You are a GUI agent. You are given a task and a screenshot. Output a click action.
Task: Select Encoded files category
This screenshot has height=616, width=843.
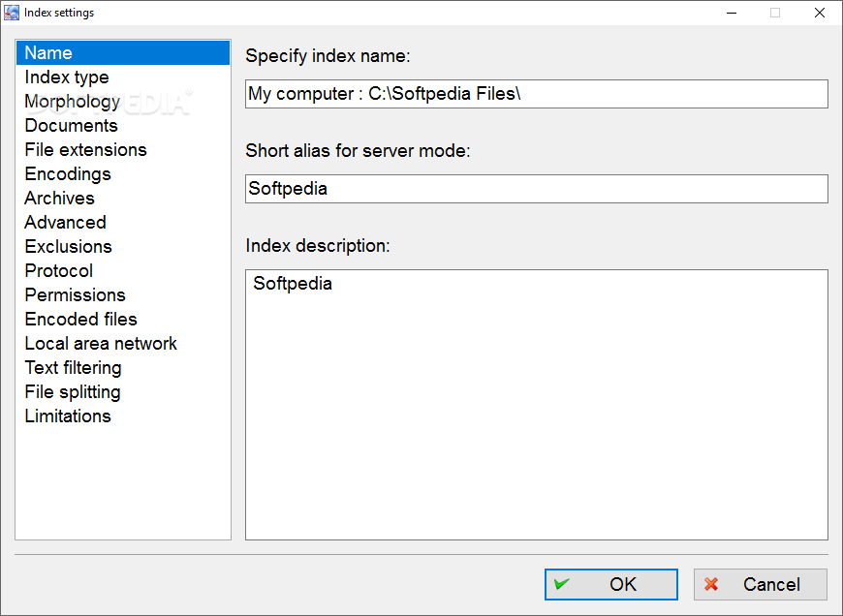123,319
